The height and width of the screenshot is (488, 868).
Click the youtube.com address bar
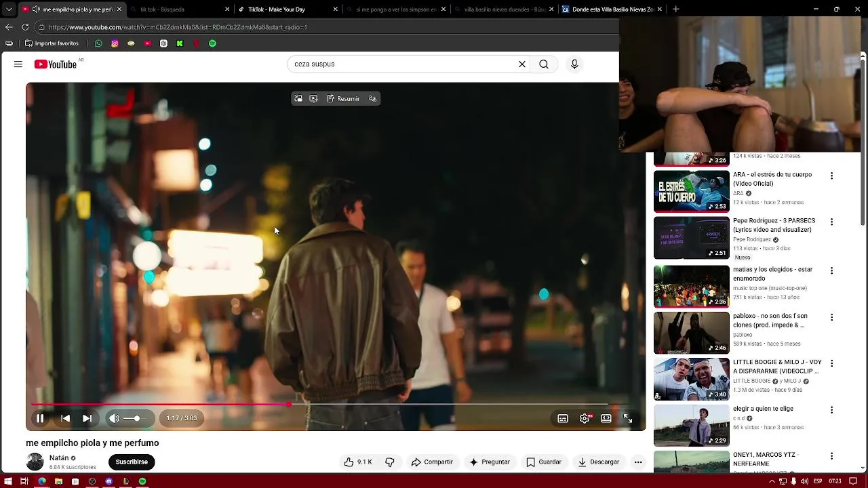tap(327, 27)
